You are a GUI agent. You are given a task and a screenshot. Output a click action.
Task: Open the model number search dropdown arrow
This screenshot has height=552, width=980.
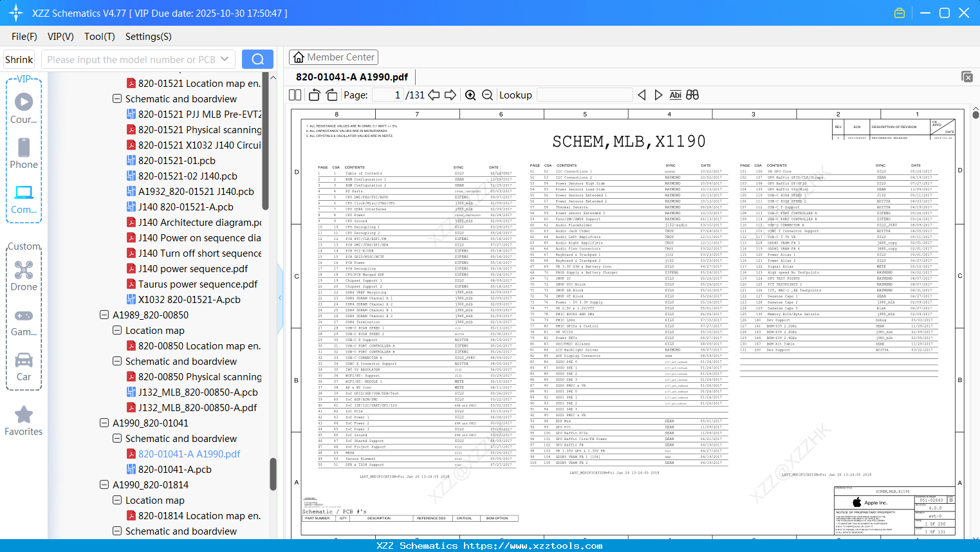tap(225, 59)
